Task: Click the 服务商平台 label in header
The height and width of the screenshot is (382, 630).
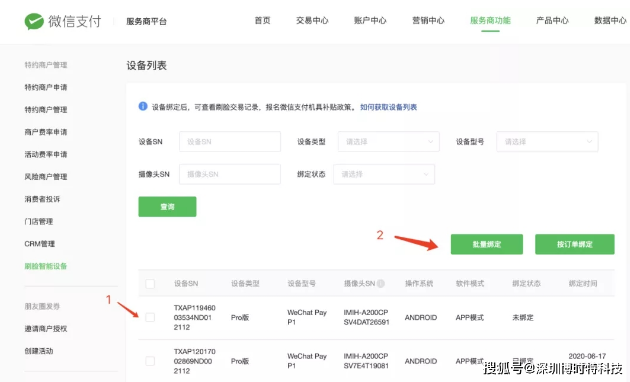Action: point(146,22)
